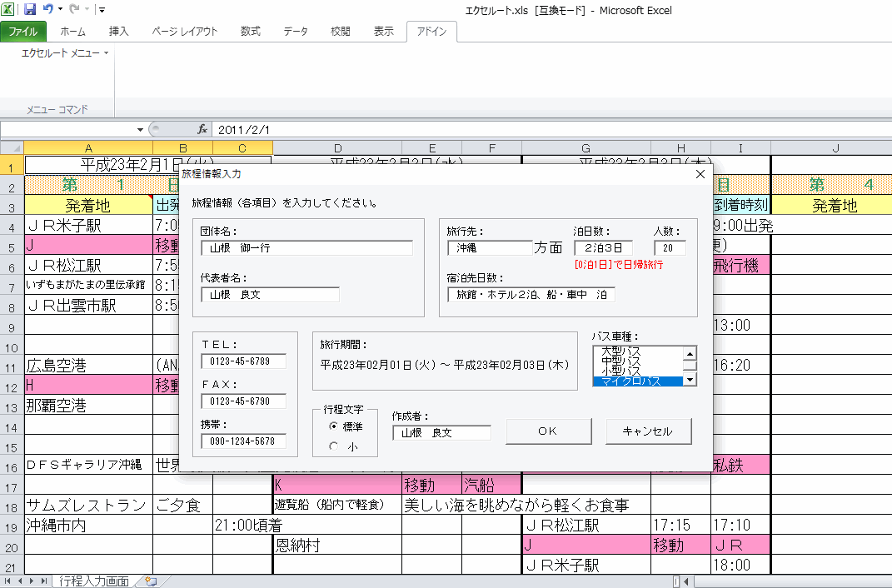Select row 18 header

pos(12,506)
